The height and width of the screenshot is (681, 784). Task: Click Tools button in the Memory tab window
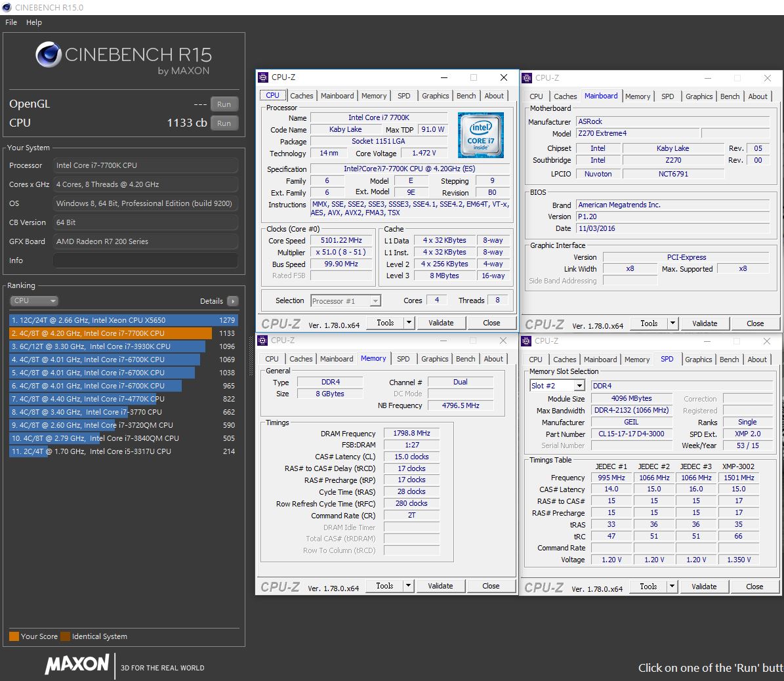(384, 585)
